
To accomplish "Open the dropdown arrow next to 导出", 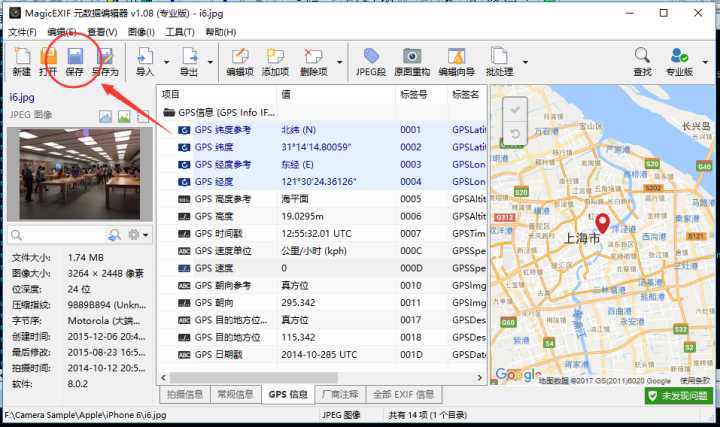I will pyautogui.click(x=210, y=62).
